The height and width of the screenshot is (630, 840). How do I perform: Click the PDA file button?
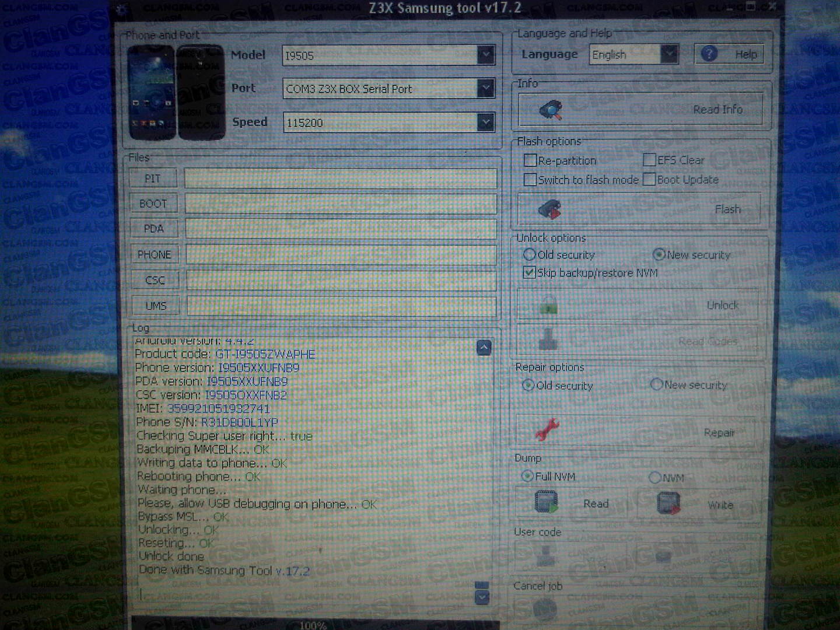[154, 229]
